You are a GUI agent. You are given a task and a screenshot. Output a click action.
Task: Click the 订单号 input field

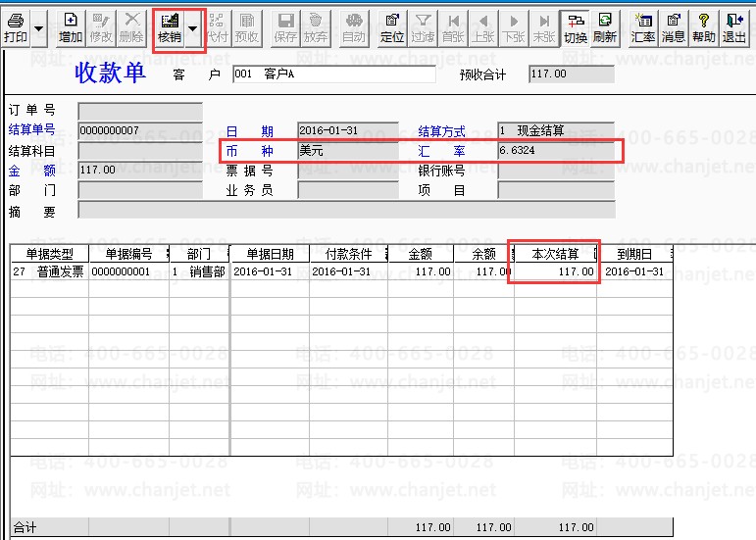click(x=140, y=112)
